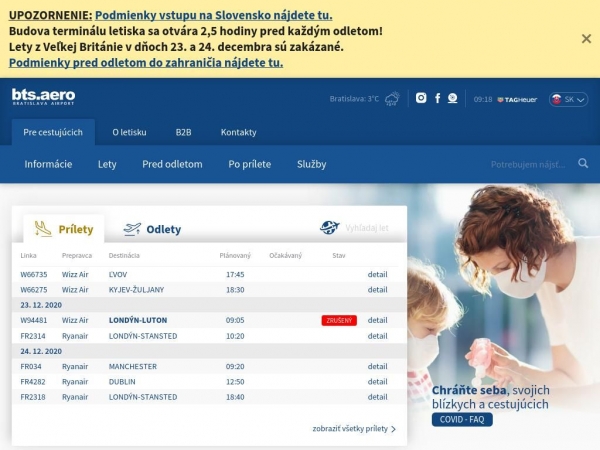Screen dimensions: 600x450
Task: Open Podmienky pred odletom do zahraničia link
Action: tap(146, 62)
